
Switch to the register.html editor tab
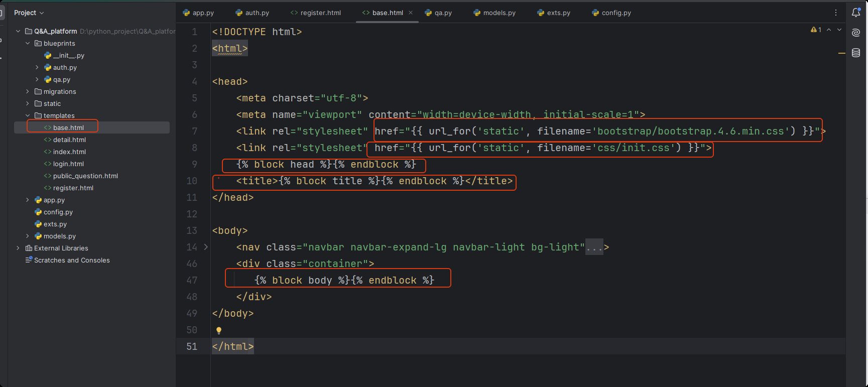(316, 13)
